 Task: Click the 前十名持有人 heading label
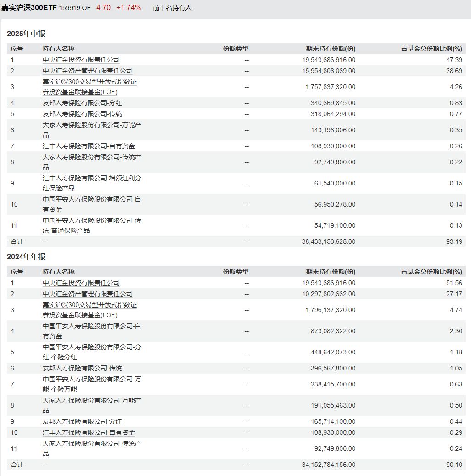pos(172,8)
